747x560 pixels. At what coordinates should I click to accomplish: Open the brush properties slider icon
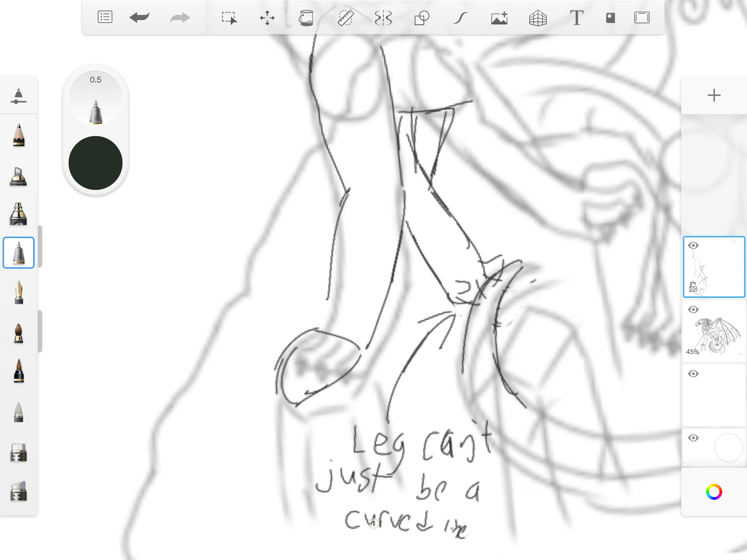tap(19, 96)
